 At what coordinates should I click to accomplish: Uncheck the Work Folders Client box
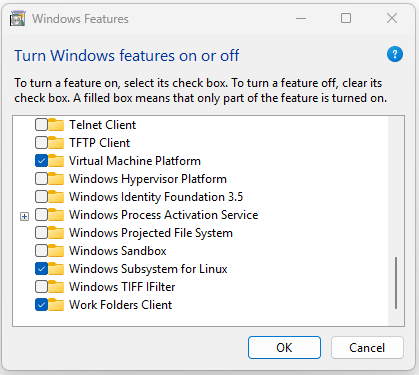[41, 305]
